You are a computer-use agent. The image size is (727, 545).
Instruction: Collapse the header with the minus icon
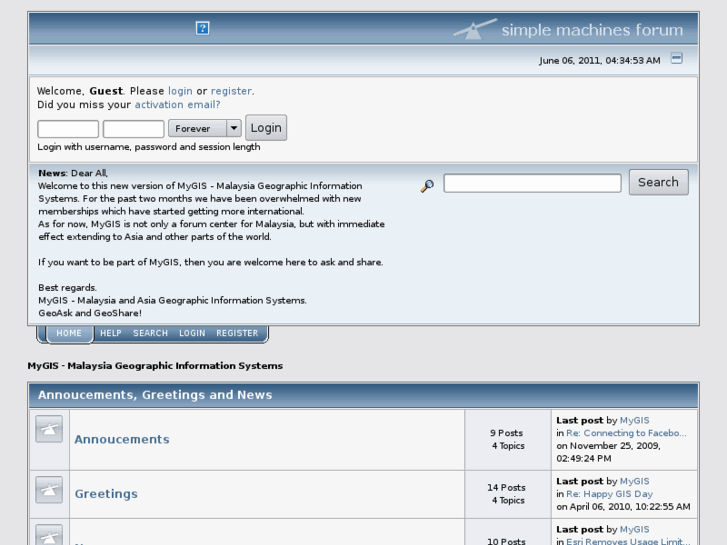coord(676,58)
